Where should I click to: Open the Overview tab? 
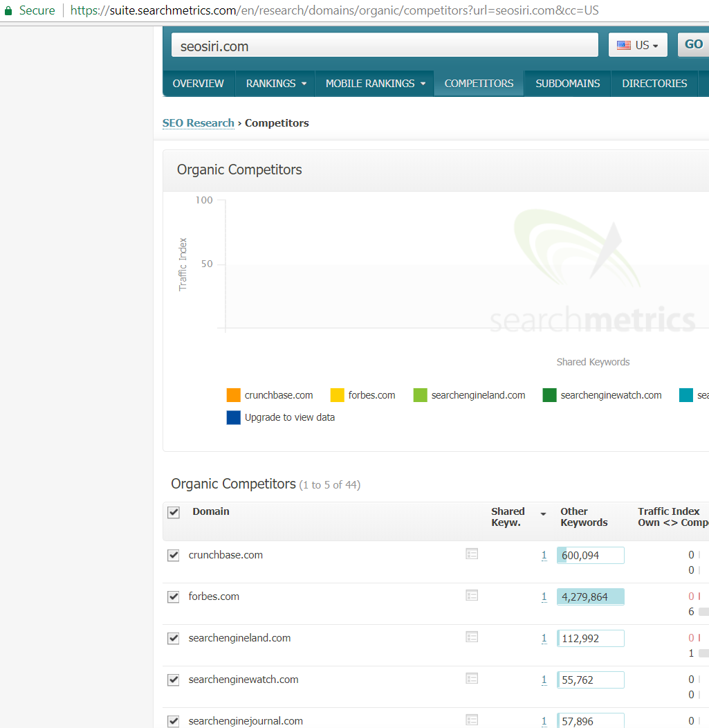pos(198,84)
